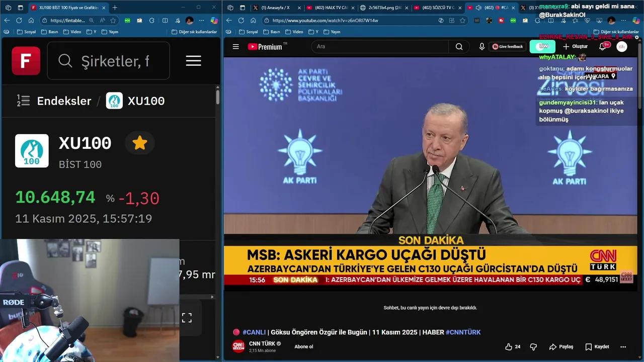Mute the playing CNN tab via speaker icon

pos(477,8)
